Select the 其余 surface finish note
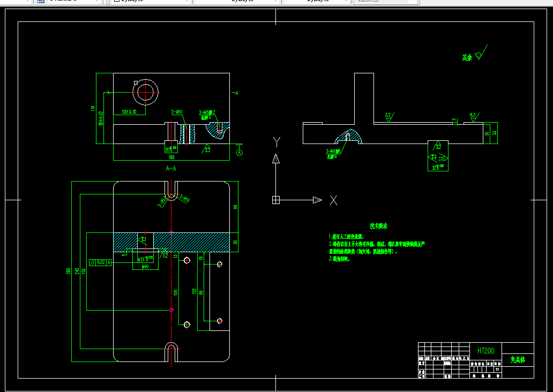Viewport: 553px width, 392px height. coord(467,57)
